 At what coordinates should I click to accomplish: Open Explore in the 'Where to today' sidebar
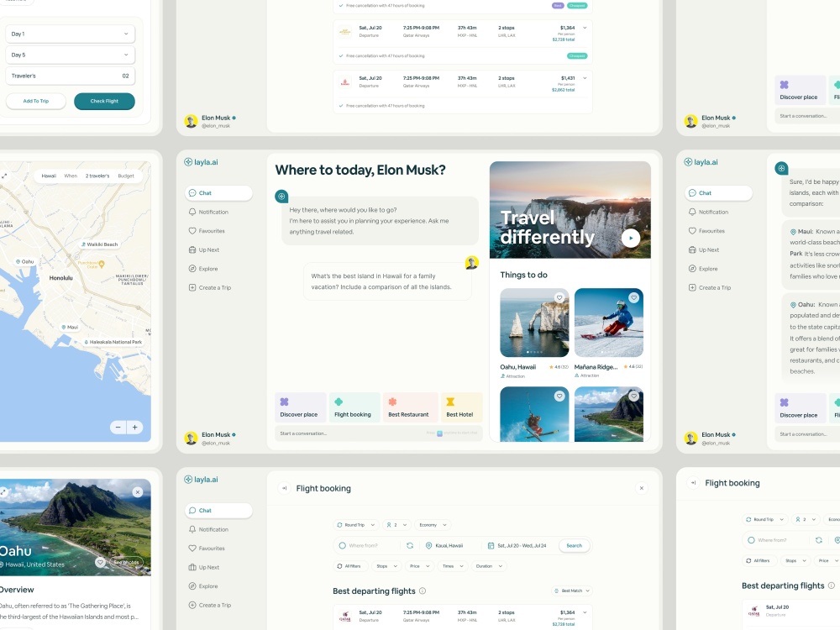tap(203, 269)
